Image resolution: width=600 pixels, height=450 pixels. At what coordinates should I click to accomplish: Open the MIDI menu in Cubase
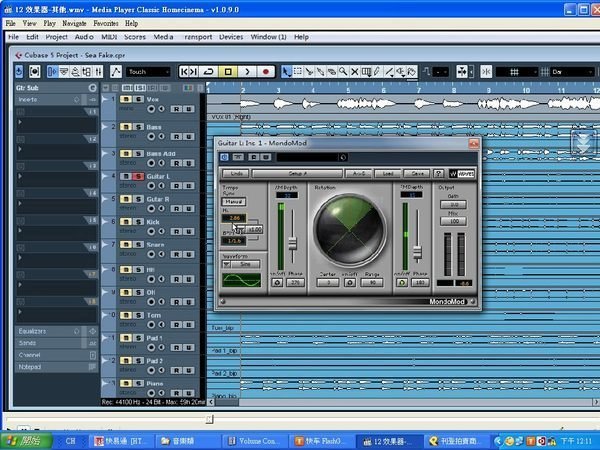[110, 37]
